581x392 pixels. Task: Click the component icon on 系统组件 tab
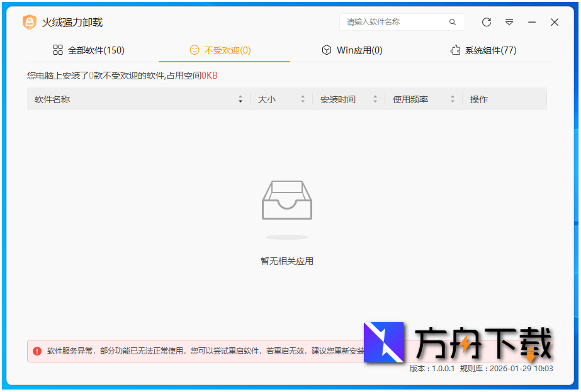(455, 50)
